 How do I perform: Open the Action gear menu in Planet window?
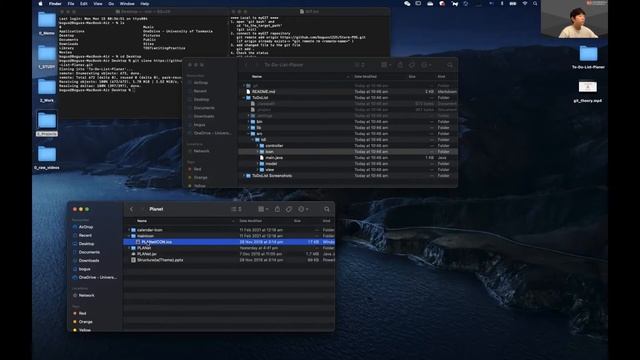(x=303, y=209)
